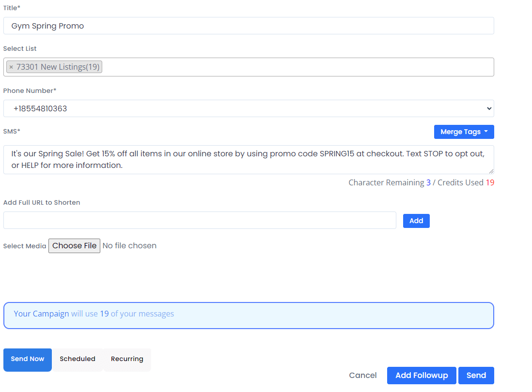Image resolution: width=532 pixels, height=392 pixels.
Task: Click the 'Credits Used 19' text
Action: (466, 182)
